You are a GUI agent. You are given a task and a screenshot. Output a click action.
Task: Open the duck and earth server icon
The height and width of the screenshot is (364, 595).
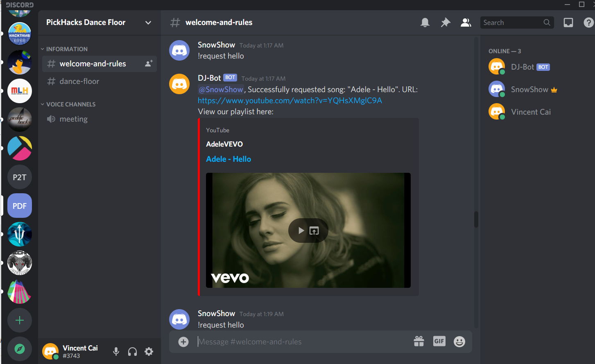pyautogui.click(x=20, y=62)
